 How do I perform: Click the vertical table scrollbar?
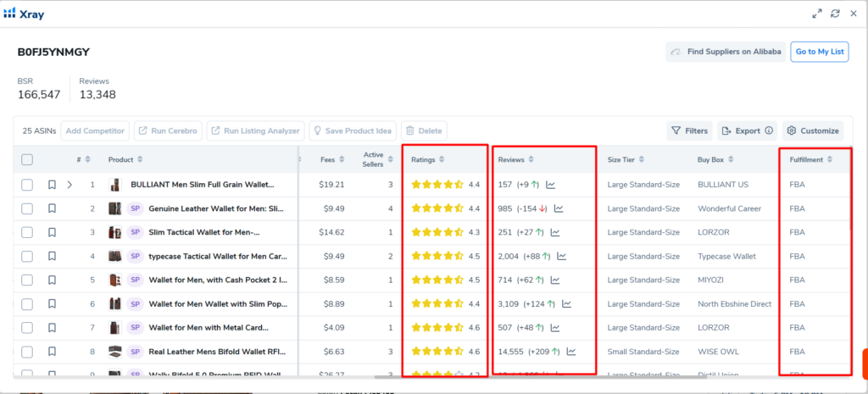851,187
